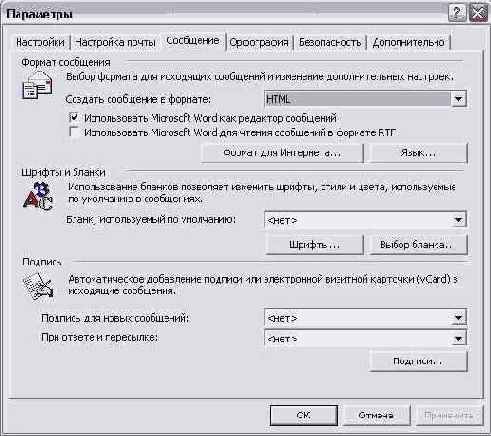491x436 pixels.
Task: Click the Формат для Интернета button
Action: coord(282,153)
